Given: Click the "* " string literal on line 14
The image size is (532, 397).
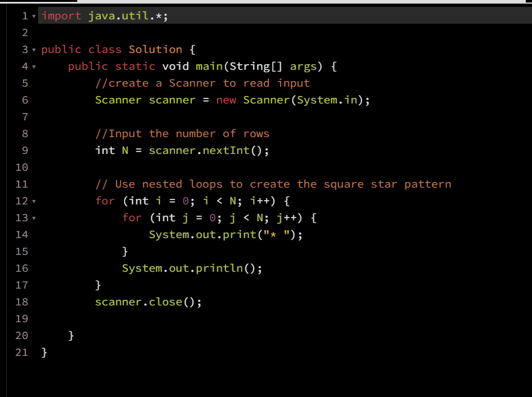Looking at the screenshot, I should coord(276,234).
